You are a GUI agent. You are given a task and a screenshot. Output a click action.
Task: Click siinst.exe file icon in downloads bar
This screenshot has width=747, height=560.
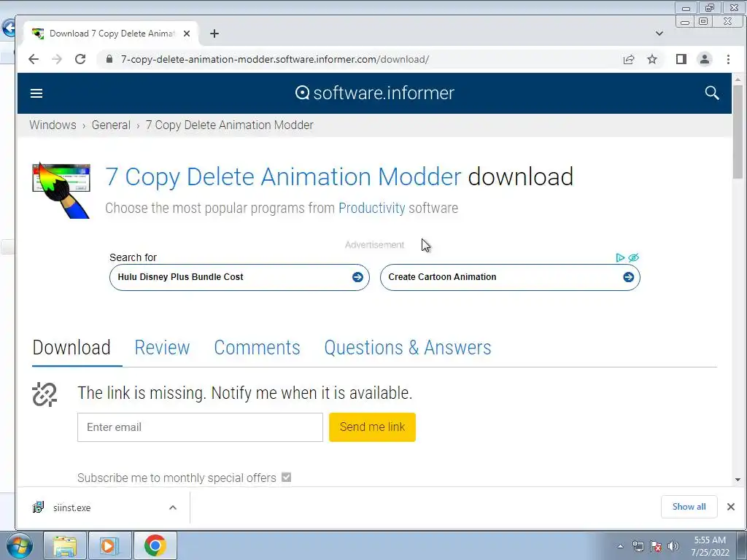coord(38,507)
